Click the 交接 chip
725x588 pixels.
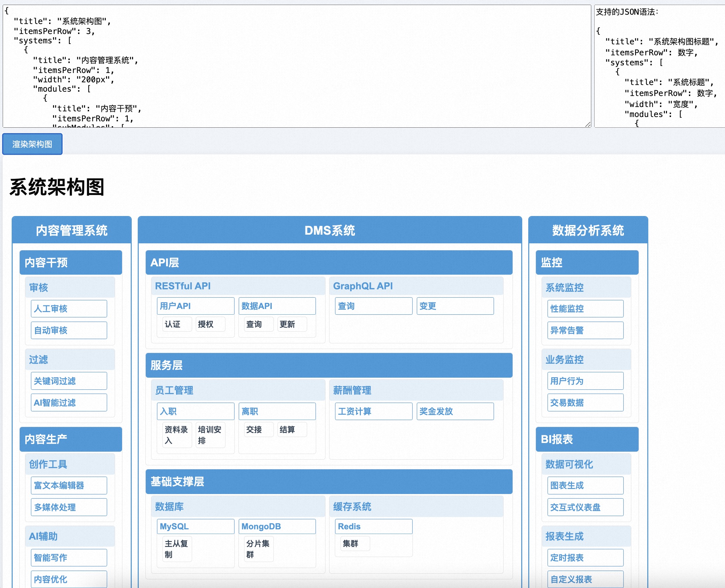(x=259, y=430)
